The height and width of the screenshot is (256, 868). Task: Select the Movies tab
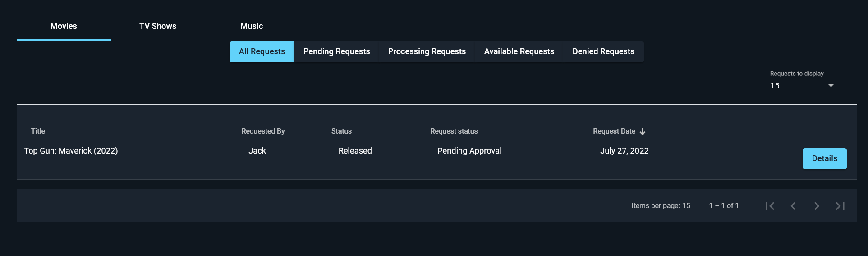[64, 26]
